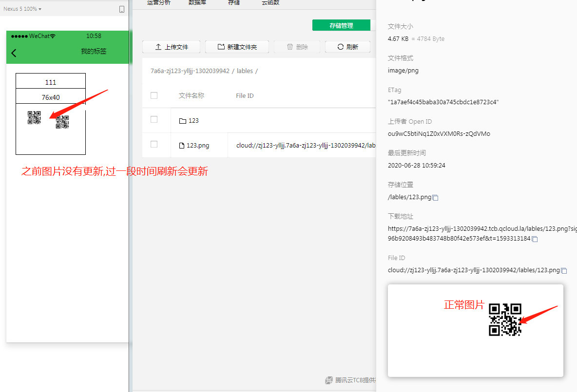Screen dimensions: 577x392
Task: Click the device rotate icon in simulator
Action: tap(122, 9)
